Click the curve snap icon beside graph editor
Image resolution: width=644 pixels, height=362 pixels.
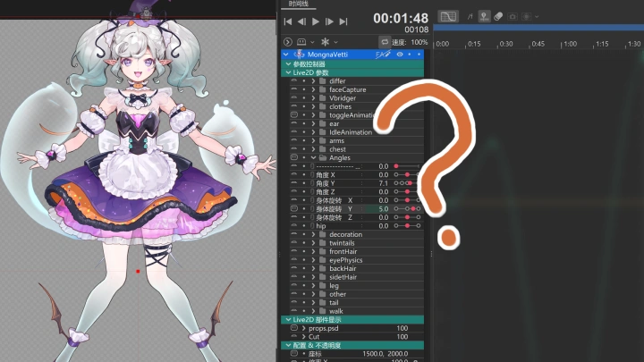click(x=470, y=16)
